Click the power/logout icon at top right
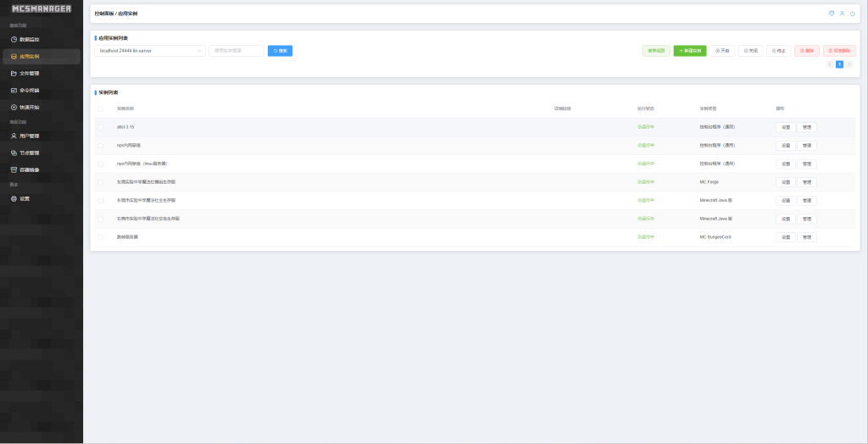Image resolution: width=868 pixels, height=444 pixels. (x=852, y=14)
